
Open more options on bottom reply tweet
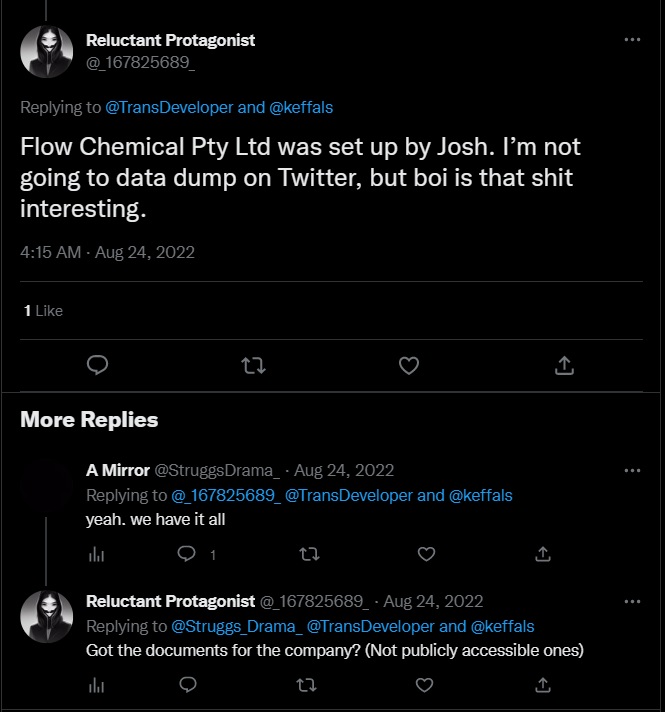[x=632, y=602]
